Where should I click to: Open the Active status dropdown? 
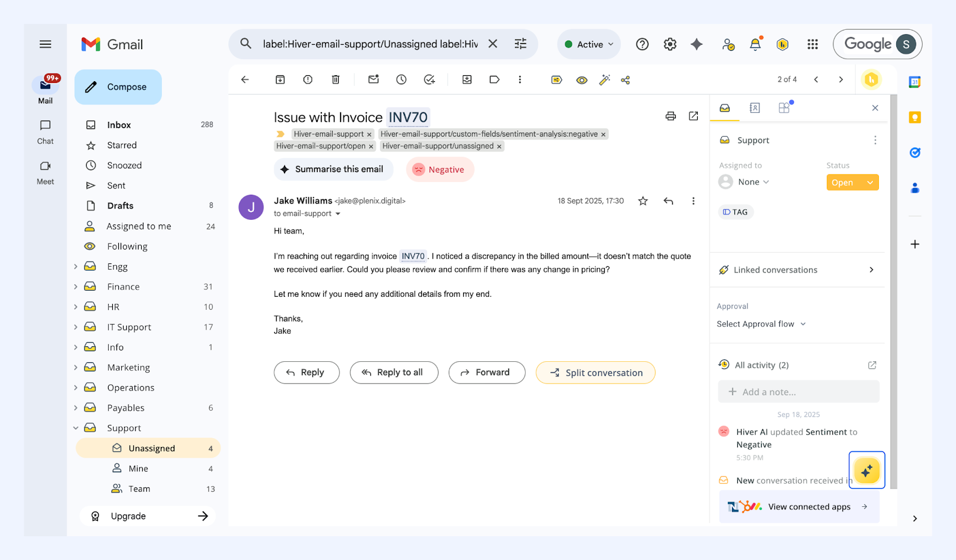[x=589, y=44]
